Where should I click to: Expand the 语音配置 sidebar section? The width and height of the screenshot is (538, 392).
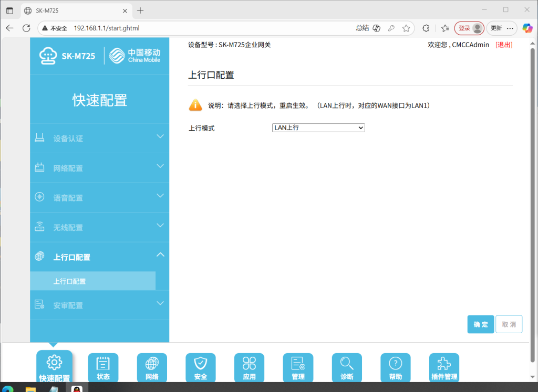(99, 197)
